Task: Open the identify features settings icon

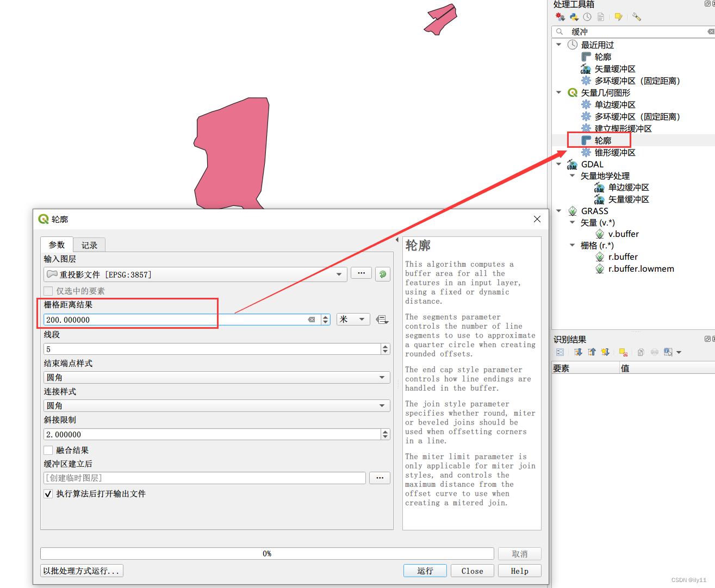Action: coord(668,352)
